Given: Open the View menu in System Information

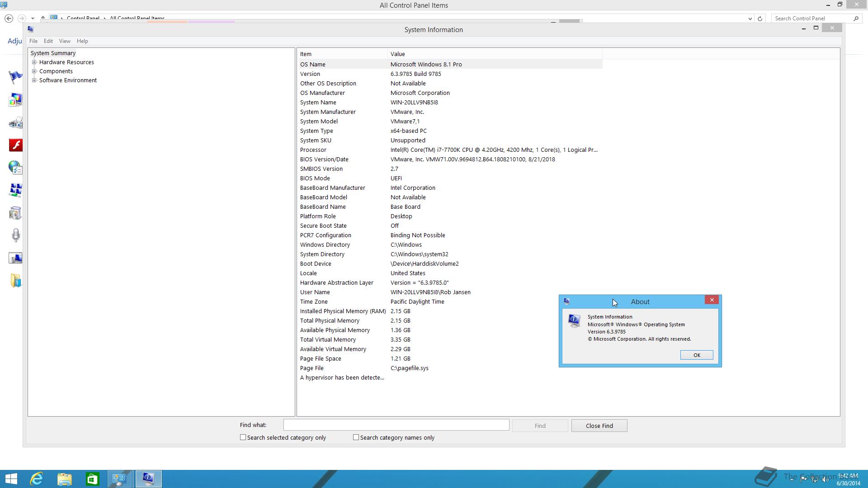Looking at the screenshot, I should pyautogui.click(x=65, y=41).
